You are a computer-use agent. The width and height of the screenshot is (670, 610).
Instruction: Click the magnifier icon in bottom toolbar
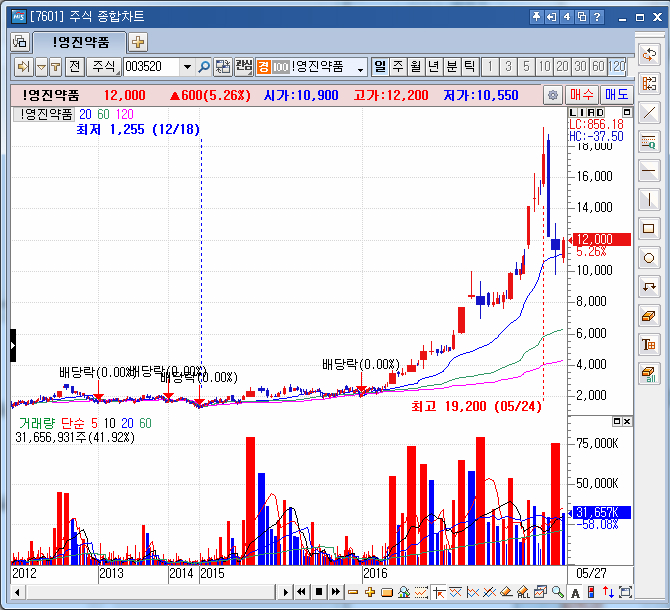[x=557, y=592]
